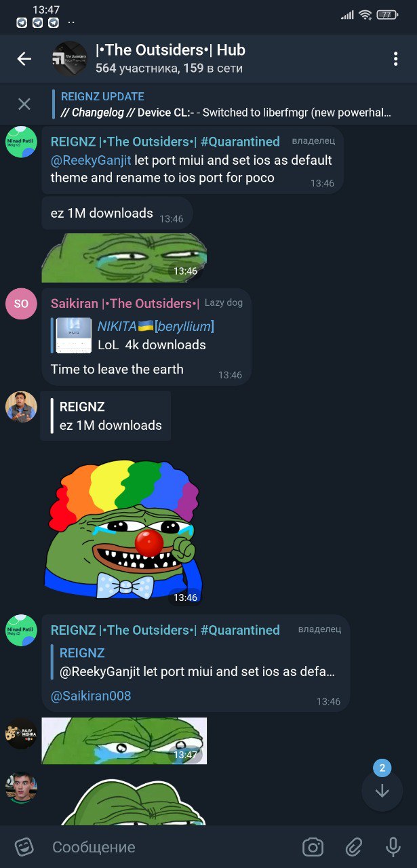Open the Rajiv Mishra profile avatar

[21, 734]
